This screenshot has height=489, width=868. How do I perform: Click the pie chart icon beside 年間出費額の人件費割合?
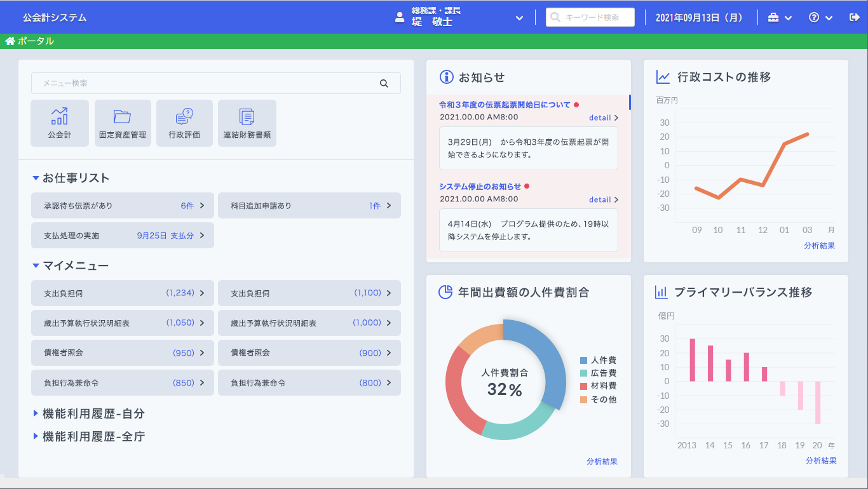pyautogui.click(x=445, y=292)
